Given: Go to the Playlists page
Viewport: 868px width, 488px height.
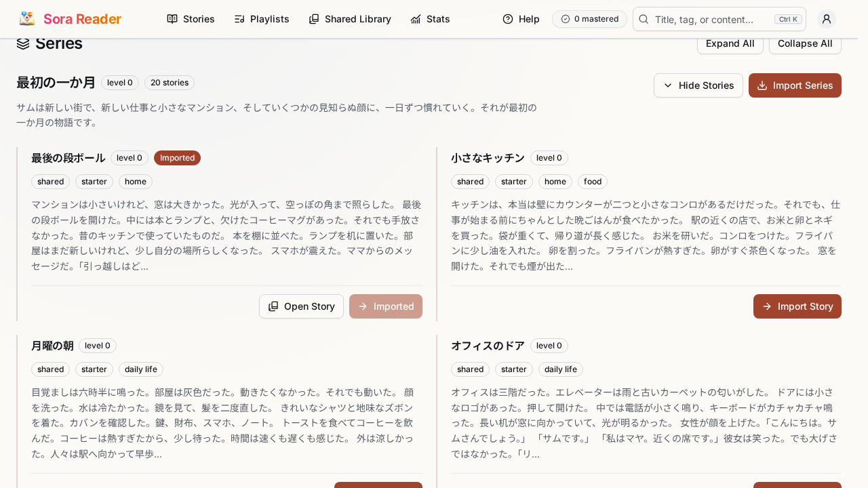Looking at the screenshot, I should [261, 19].
